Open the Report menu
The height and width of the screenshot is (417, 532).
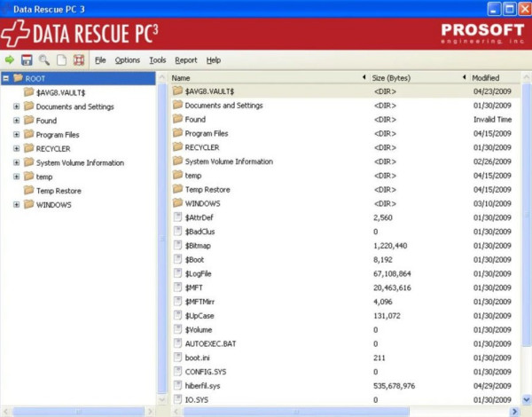coord(186,59)
